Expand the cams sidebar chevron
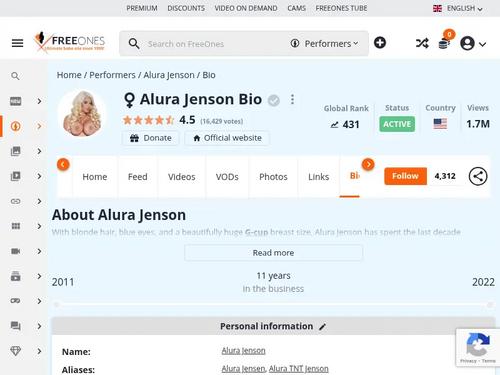 [x=39, y=251]
